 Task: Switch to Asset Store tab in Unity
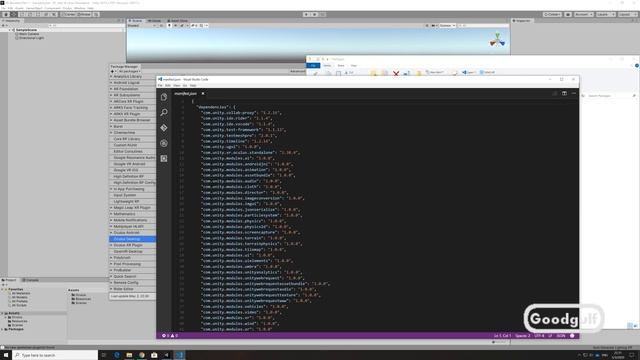(x=178, y=20)
